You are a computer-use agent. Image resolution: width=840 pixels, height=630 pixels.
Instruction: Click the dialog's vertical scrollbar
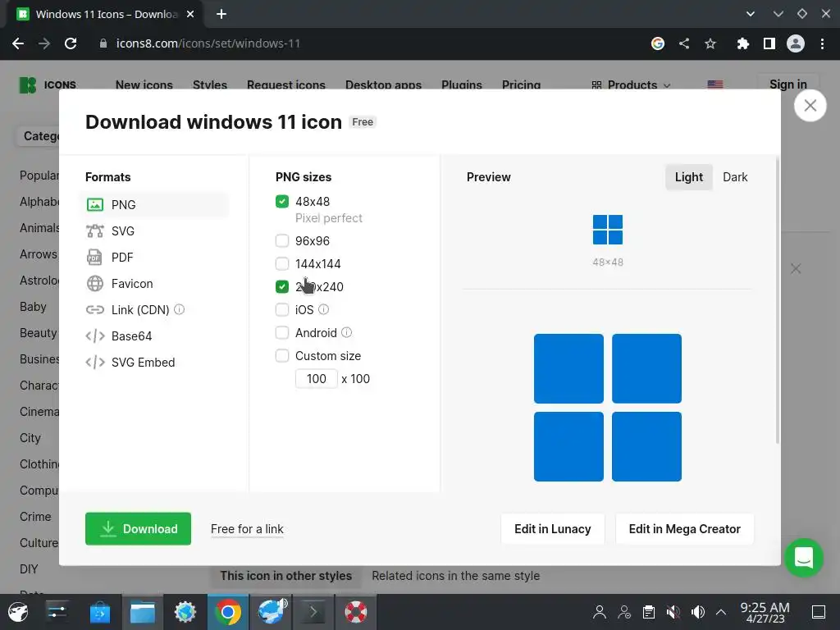tap(778, 300)
